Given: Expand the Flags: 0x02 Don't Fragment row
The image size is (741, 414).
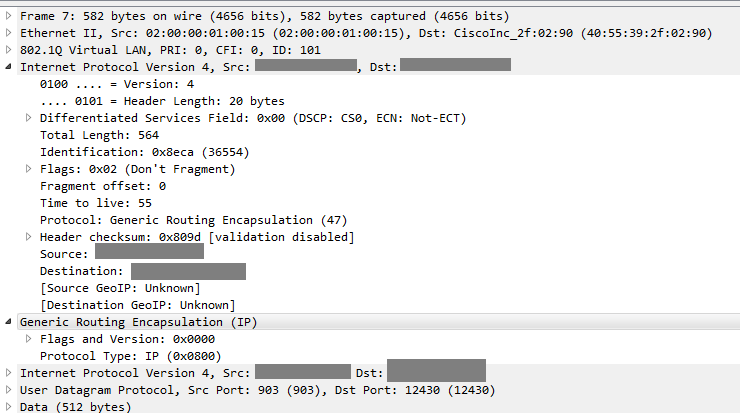Looking at the screenshot, I should [x=28, y=169].
